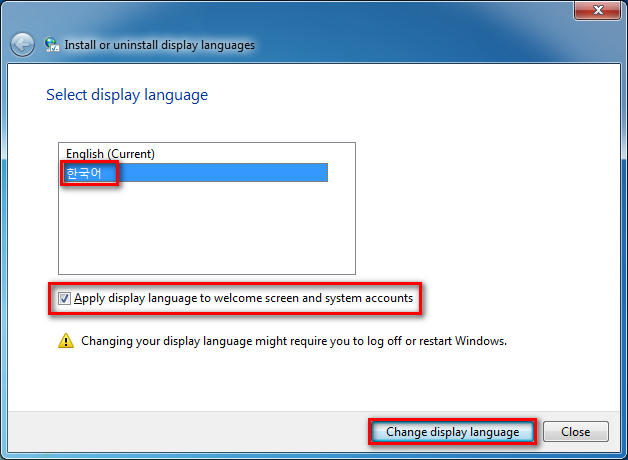Screen dimensions: 628x460
Task: Click the Change display language button
Action: click(453, 432)
